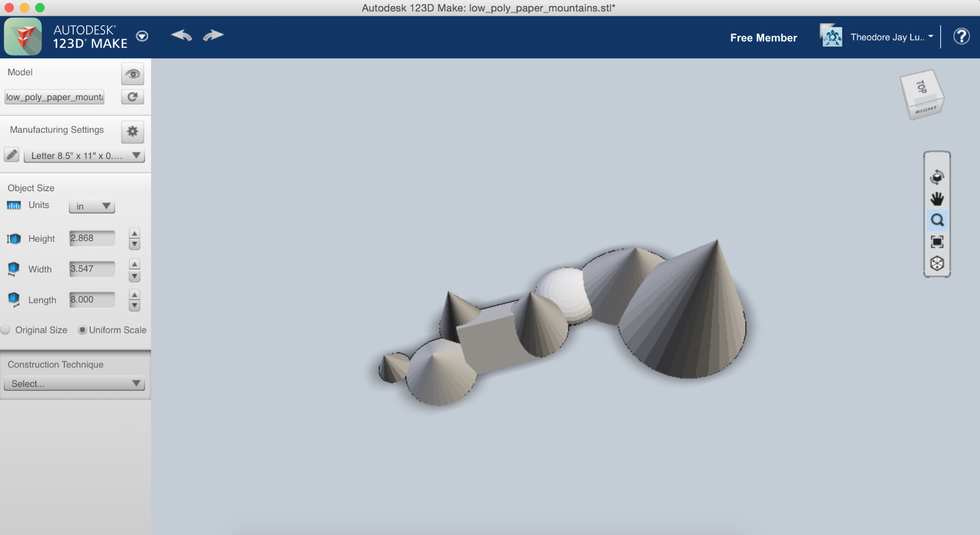Click the fit-to-view icon
The image size is (980, 535).
[936, 242]
